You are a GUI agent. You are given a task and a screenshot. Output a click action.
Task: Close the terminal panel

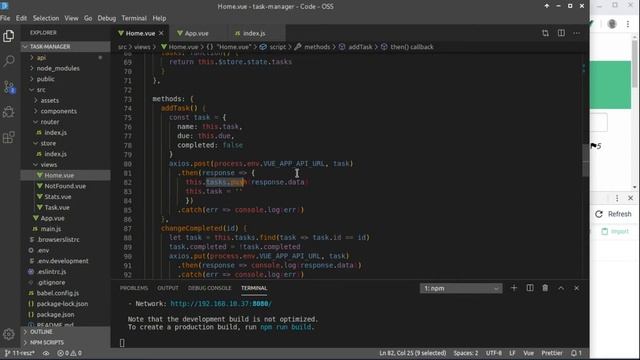[x=577, y=288]
